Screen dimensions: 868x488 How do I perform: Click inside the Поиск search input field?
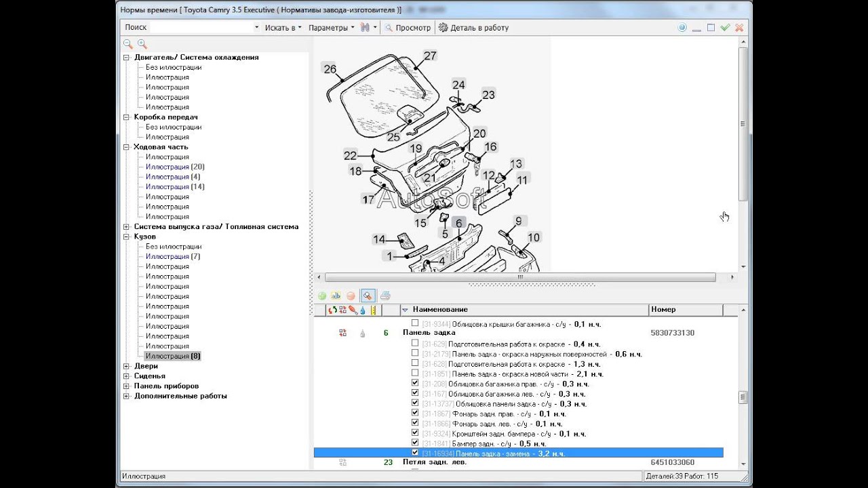(201, 28)
